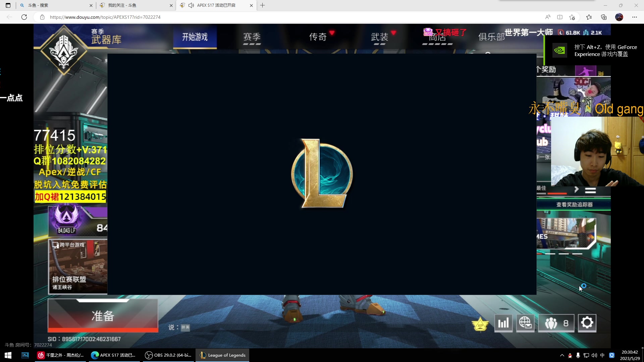Viewport: 644px width, 362px height.
Task: Open QQ penguin tray icon
Action: point(570,355)
